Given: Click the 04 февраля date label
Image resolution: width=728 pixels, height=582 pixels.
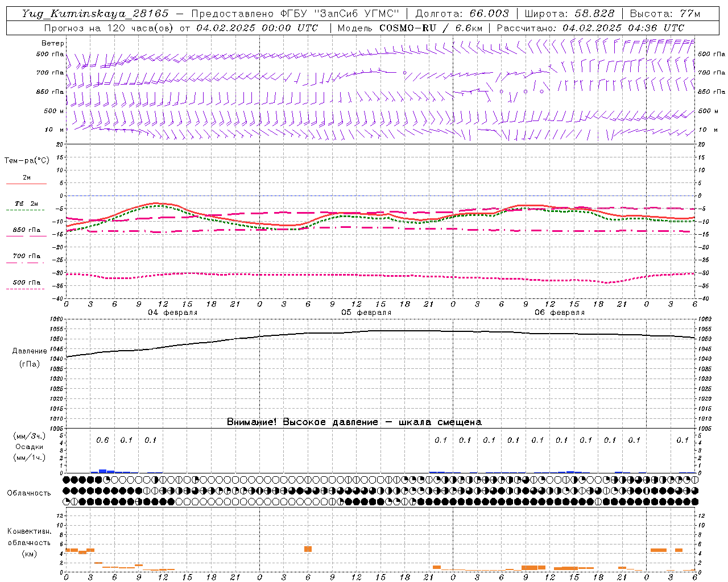Looking at the screenshot, I should (173, 313).
